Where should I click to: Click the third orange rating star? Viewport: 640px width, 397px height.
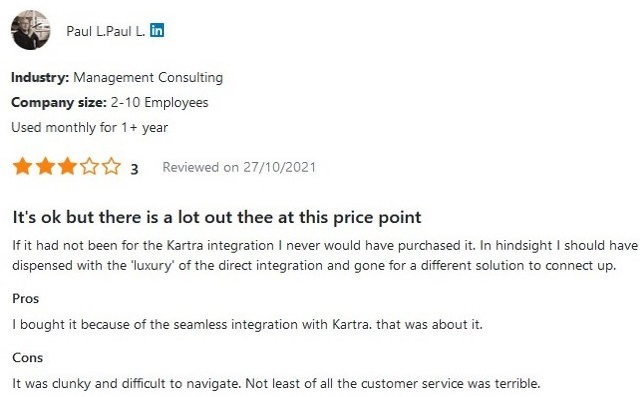pyautogui.click(x=67, y=166)
